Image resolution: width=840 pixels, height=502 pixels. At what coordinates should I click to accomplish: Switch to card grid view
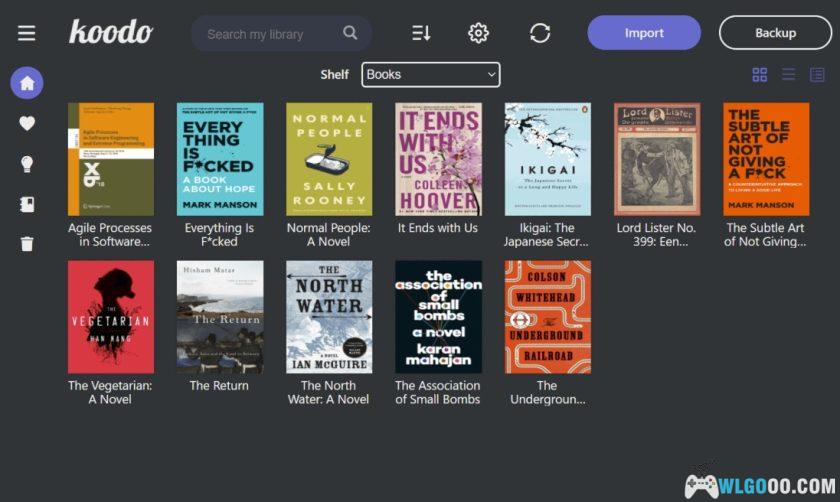pyautogui.click(x=759, y=75)
